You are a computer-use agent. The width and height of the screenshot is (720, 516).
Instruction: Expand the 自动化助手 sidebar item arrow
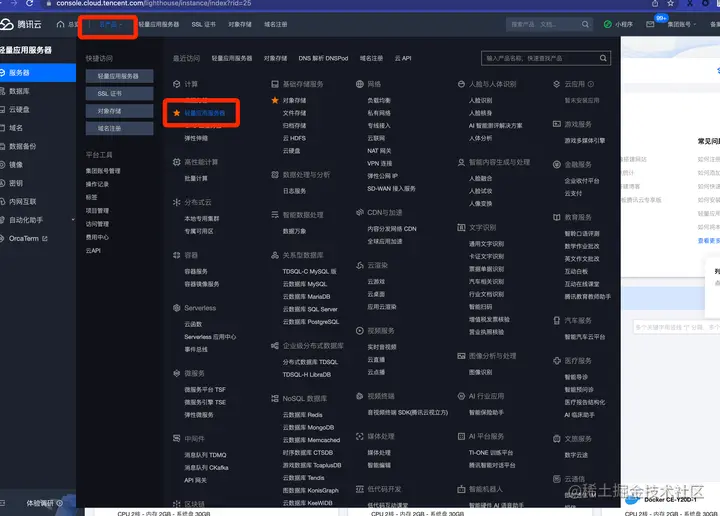click(x=73, y=220)
